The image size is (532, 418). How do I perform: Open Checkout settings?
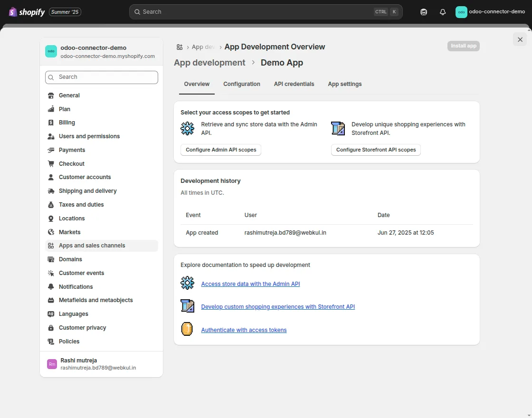(x=71, y=163)
